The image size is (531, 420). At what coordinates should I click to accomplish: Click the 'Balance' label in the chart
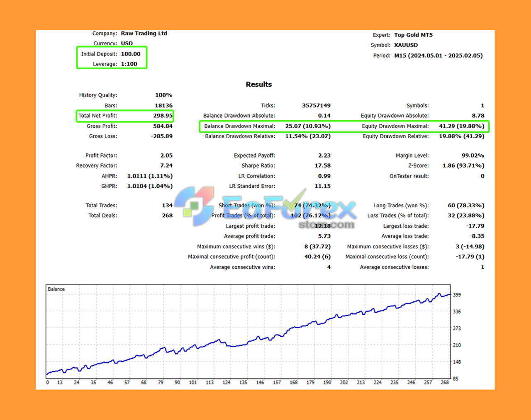point(56,289)
